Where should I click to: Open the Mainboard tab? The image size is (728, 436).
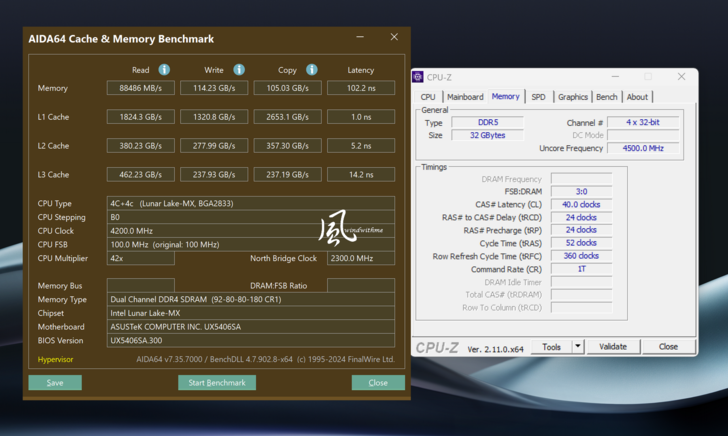465,97
